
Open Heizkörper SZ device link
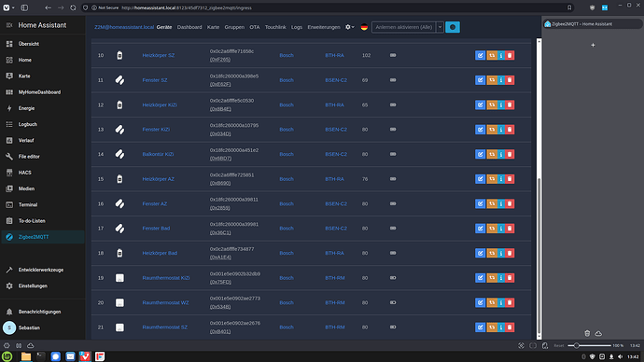[x=158, y=55]
